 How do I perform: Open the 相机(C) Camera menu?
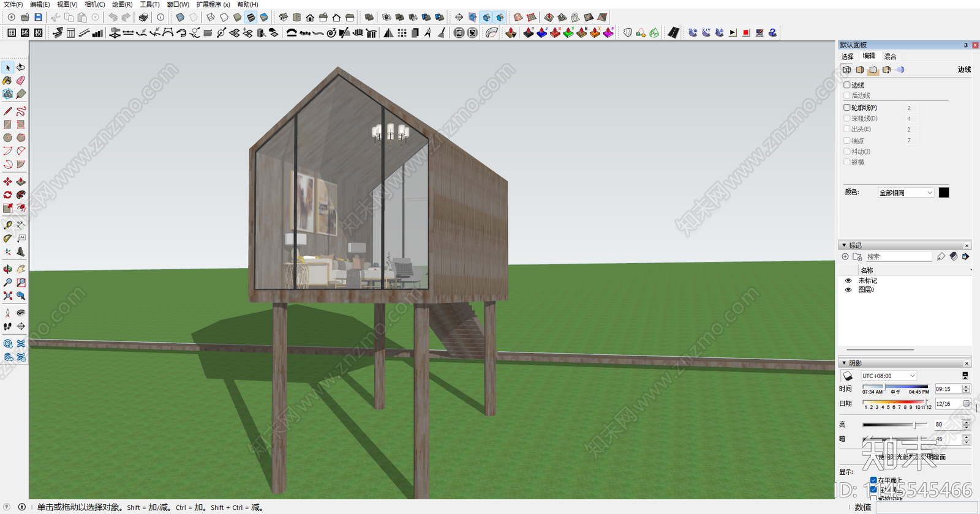[94, 4]
